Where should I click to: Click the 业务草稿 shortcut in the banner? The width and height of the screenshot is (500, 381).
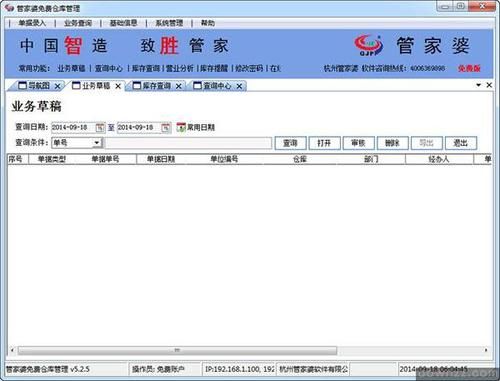click(71, 68)
